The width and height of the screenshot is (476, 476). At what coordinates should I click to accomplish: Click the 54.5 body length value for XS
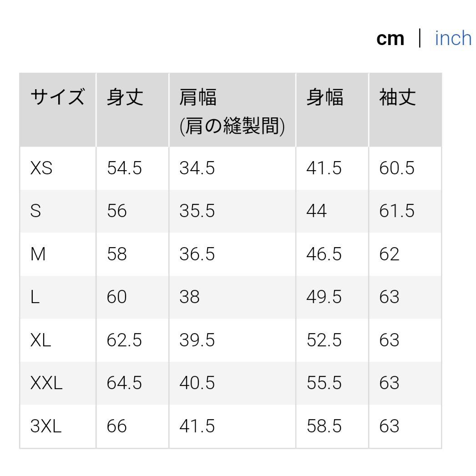coord(124,168)
